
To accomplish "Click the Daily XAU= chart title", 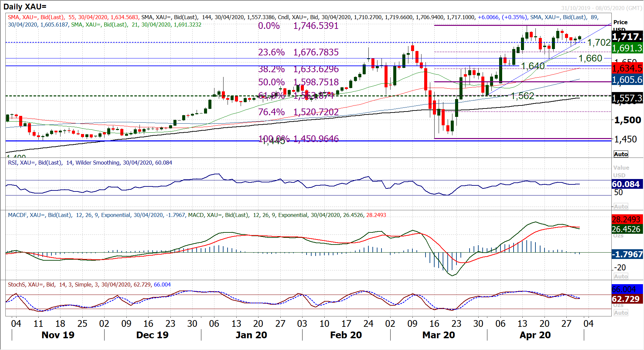I will (x=25, y=6).
